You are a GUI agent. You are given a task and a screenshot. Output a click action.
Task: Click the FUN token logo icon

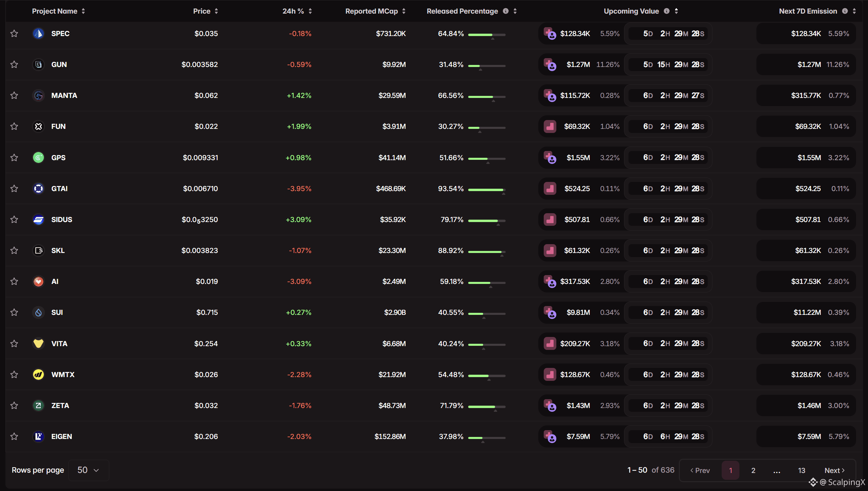pyautogui.click(x=38, y=126)
